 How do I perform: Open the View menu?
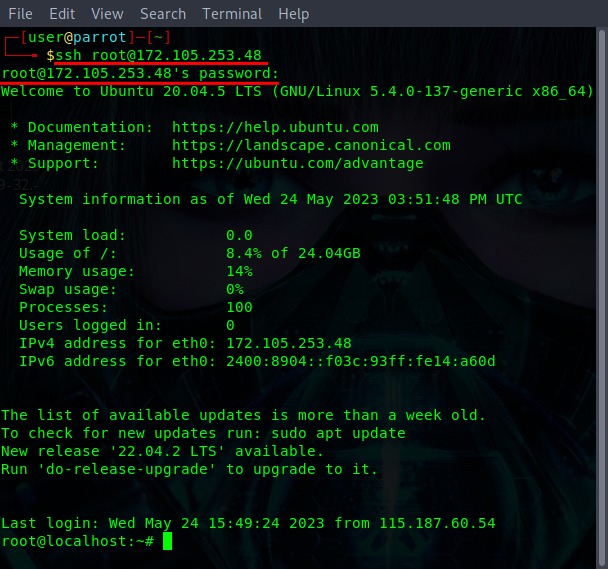(107, 14)
